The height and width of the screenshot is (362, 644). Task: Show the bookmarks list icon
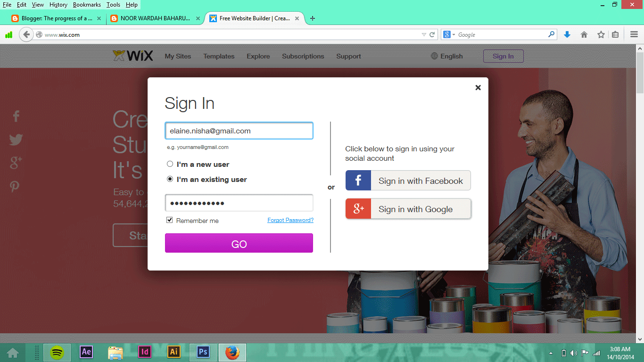[615, 34]
